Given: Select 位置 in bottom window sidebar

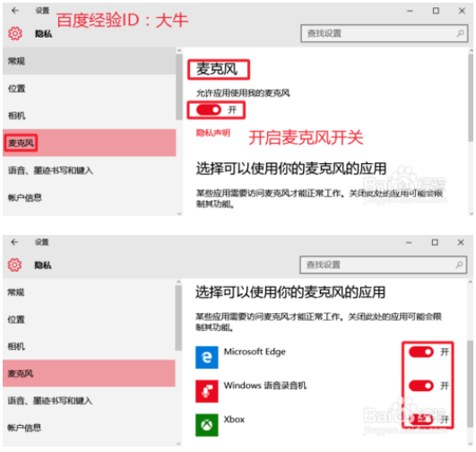Looking at the screenshot, I should pos(89,319).
